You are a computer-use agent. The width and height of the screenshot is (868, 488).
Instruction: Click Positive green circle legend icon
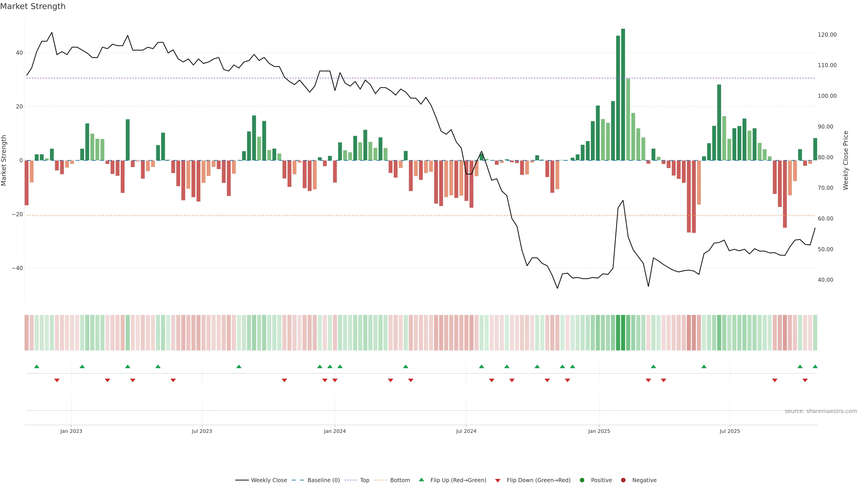pyautogui.click(x=582, y=480)
